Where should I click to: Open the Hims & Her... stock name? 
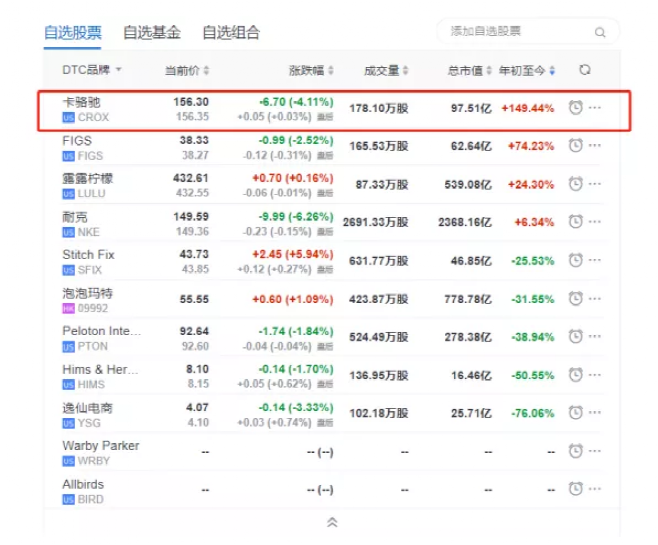click(x=100, y=370)
